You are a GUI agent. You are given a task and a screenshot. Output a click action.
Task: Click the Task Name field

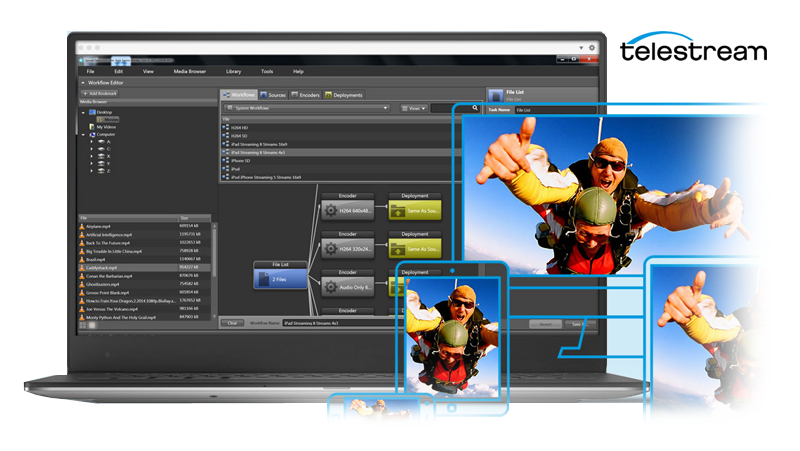[x=555, y=110]
